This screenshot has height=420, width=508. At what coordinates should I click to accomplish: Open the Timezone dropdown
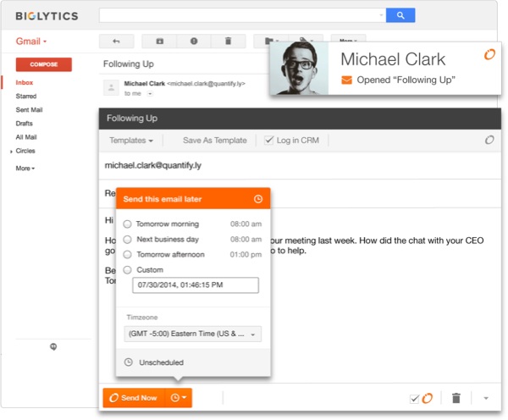pos(193,334)
